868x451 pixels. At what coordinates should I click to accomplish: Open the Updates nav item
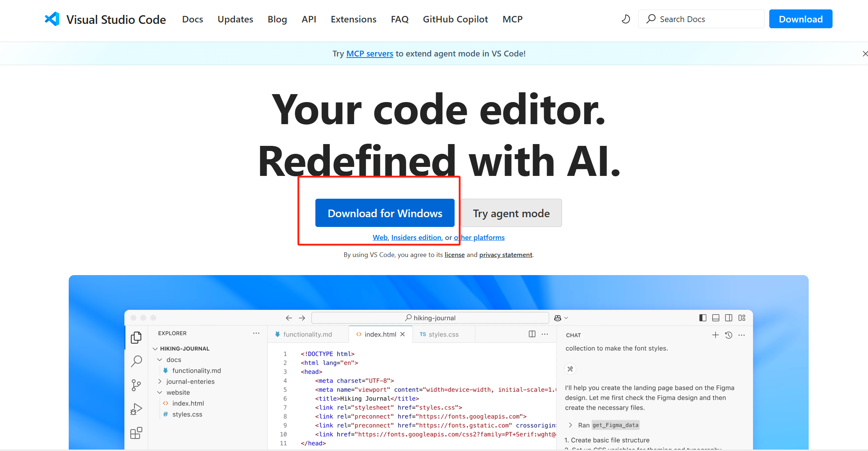(235, 19)
